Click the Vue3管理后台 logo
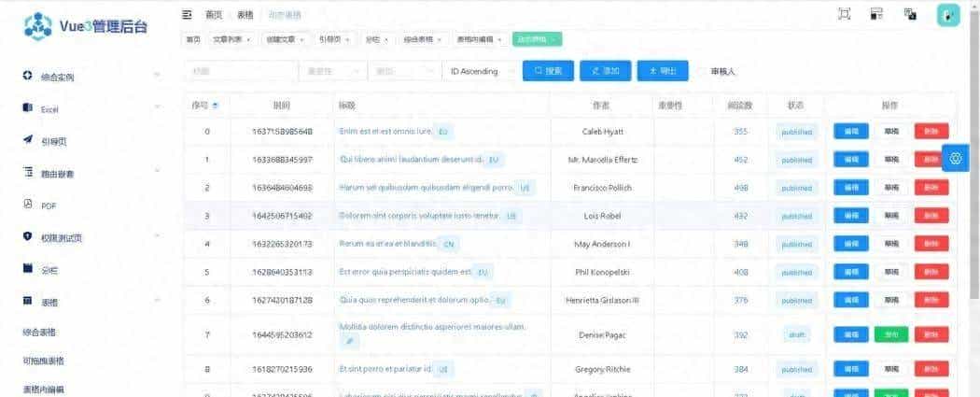The height and width of the screenshot is (397, 980). 86,26
